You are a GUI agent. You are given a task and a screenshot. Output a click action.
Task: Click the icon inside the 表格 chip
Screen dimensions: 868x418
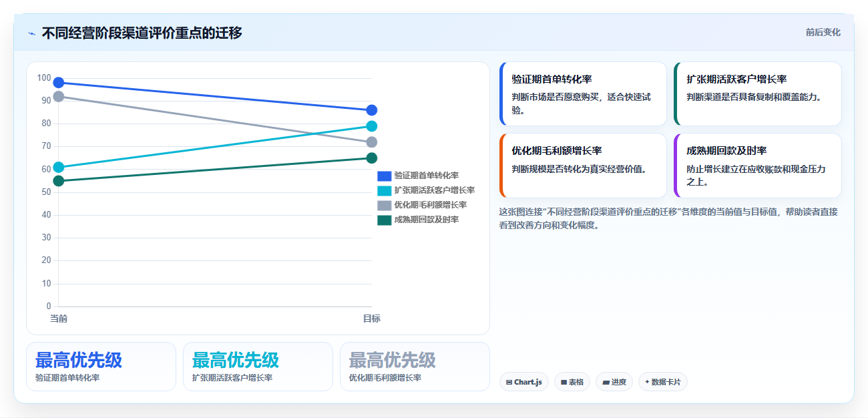(x=564, y=383)
